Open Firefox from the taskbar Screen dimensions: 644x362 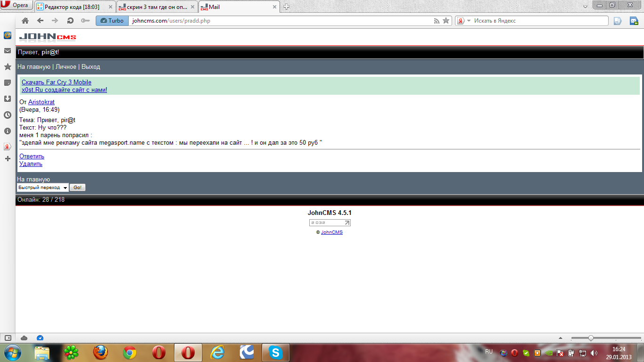tap(100, 353)
